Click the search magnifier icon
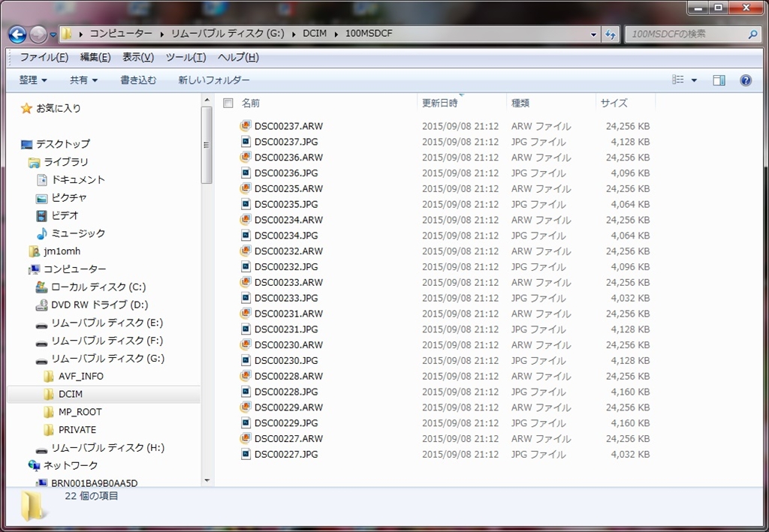This screenshot has width=769, height=532. tap(752, 35)
